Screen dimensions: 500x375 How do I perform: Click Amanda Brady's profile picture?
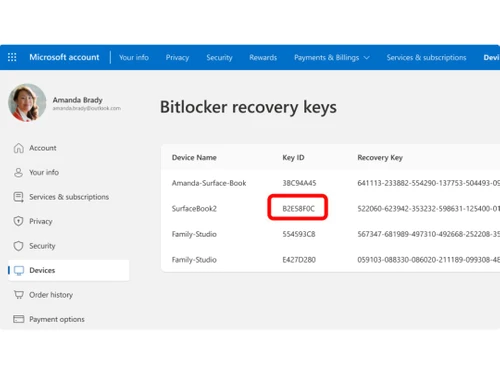[27, 103]
